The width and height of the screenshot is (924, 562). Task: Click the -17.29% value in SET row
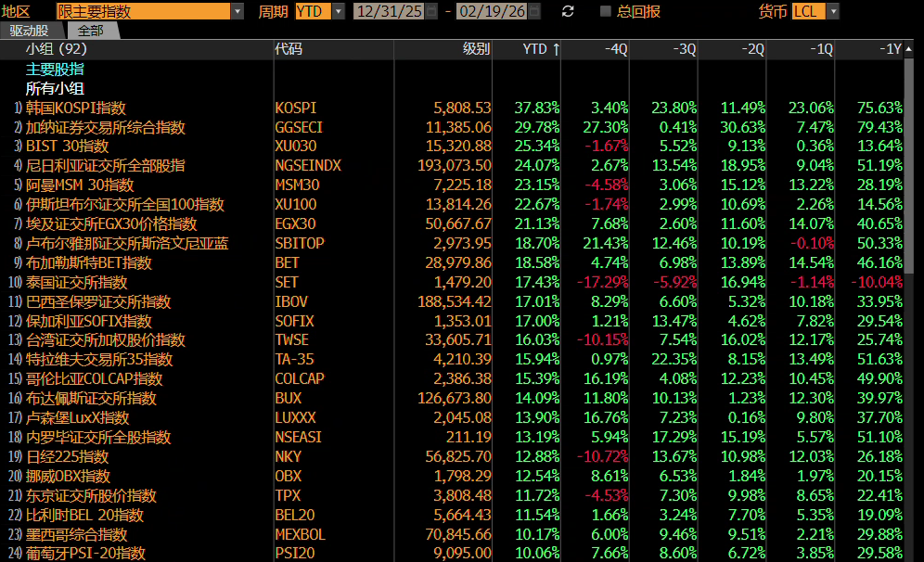tap(602, 283)
